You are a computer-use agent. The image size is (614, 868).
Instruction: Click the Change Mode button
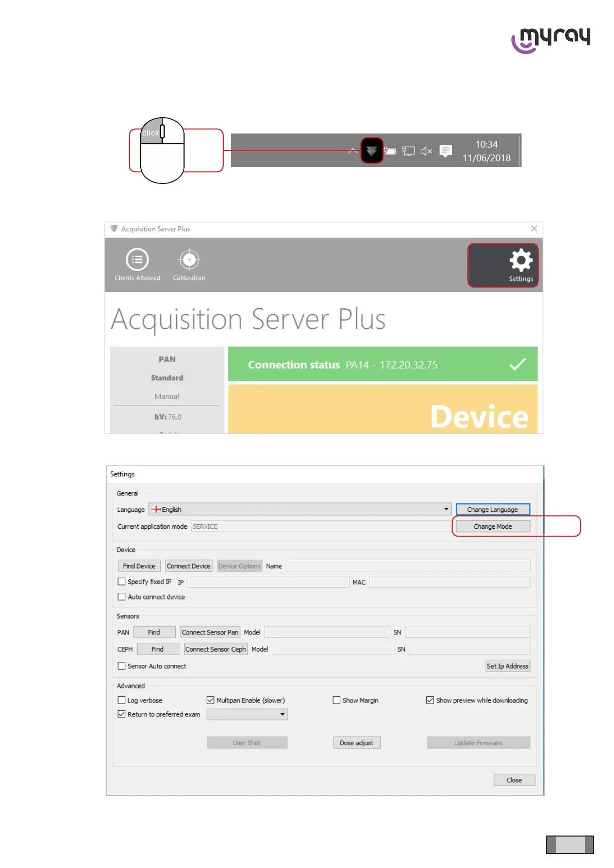(492, 526)
